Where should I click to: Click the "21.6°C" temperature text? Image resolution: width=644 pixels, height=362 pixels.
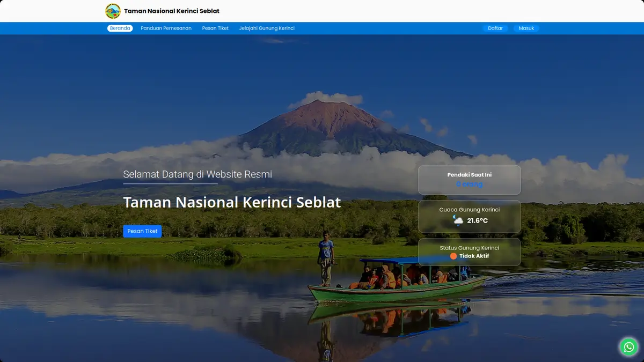tap(478, 221)
